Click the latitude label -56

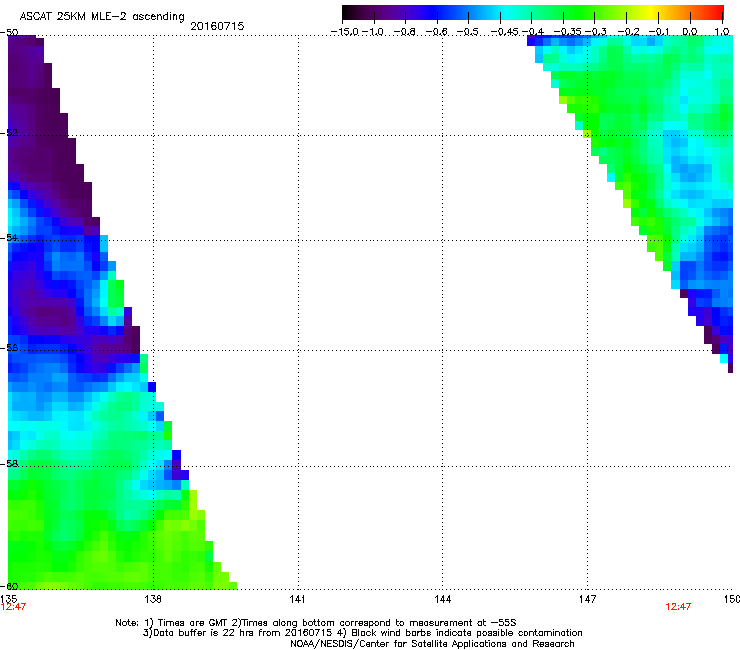(x=9, y=347)
